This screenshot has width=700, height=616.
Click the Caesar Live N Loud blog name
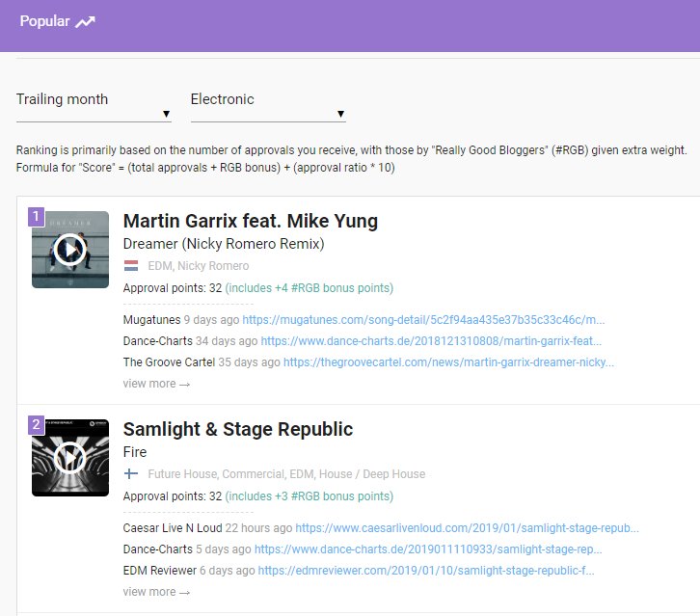(x=173, y=528)
